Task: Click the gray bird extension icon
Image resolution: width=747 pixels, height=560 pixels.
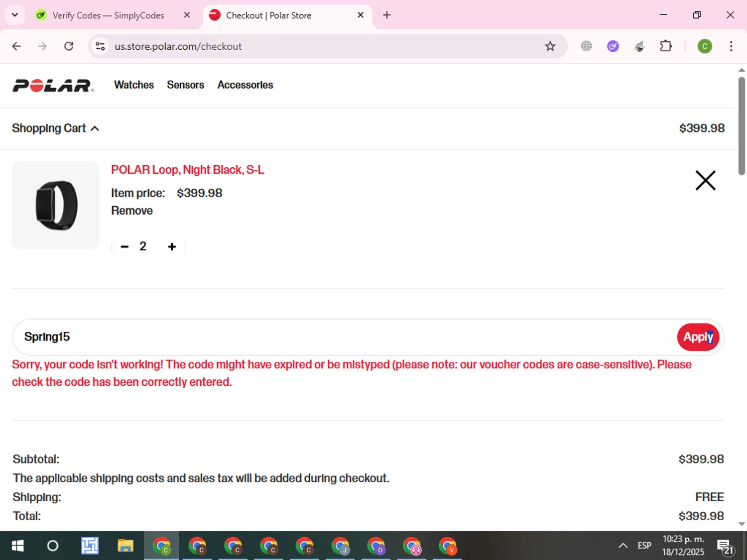Action: (x=639, y=46)
